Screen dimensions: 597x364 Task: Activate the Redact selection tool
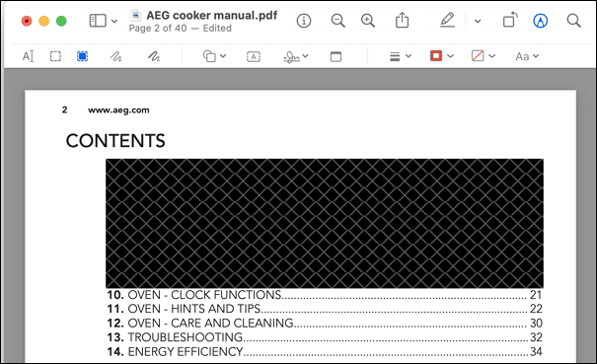click(82, 56)
